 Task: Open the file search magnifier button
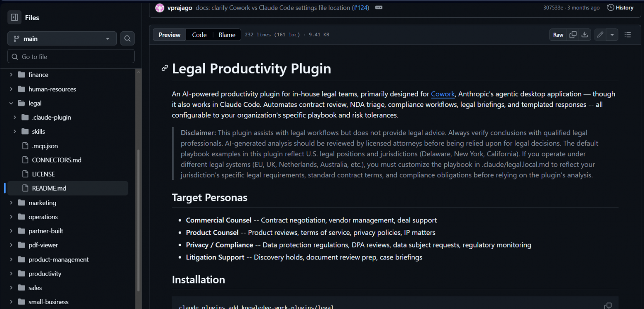128,38
